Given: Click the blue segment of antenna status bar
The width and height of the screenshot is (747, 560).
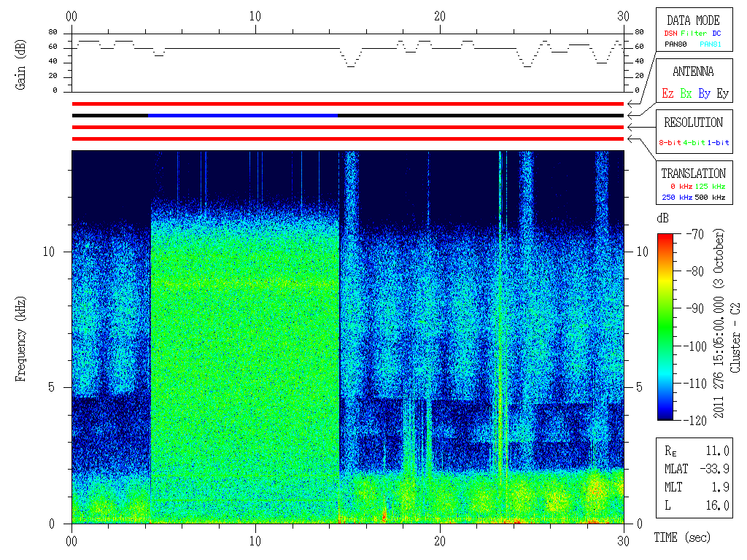Looking at the screenshot, I should pyautogui.click(x=243, y=115).
